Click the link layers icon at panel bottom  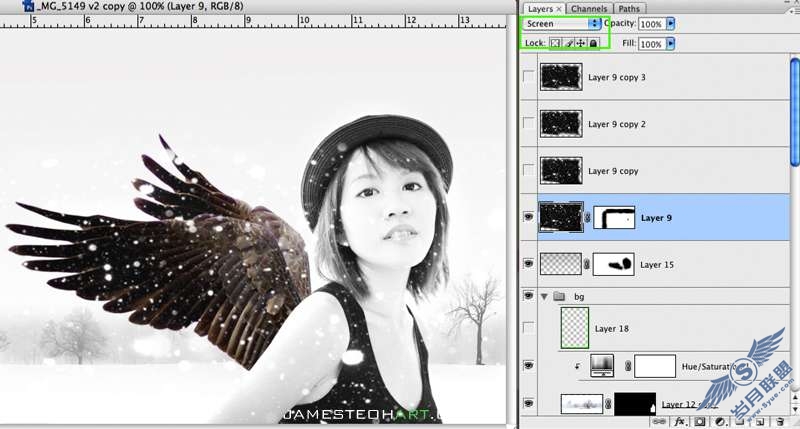click(659, 422)
